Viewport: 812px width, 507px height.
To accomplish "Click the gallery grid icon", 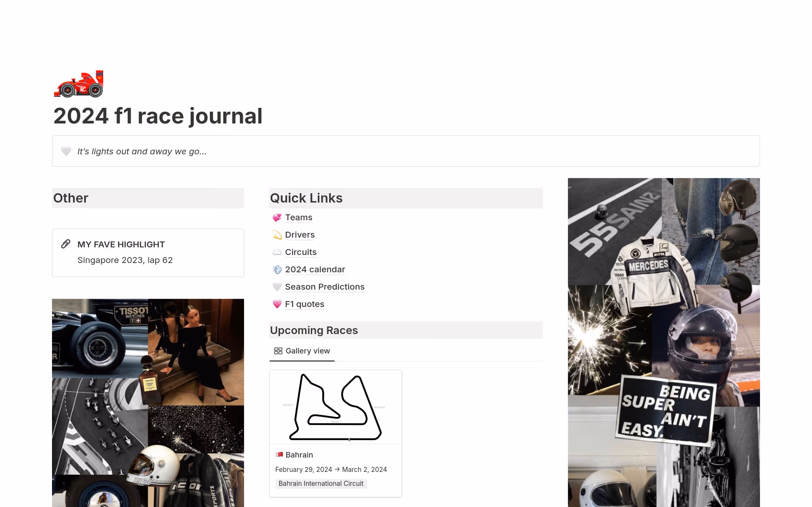I will click(x=278, y=351).
